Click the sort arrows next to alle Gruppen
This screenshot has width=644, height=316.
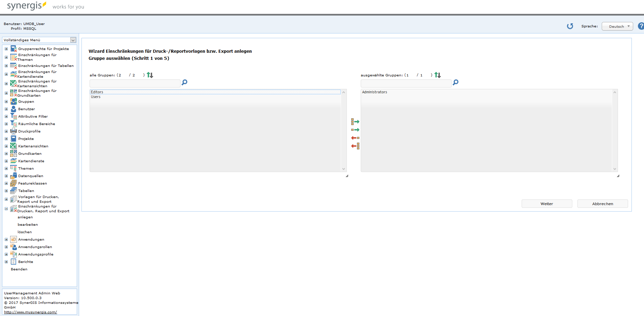(x=150, y=75)
